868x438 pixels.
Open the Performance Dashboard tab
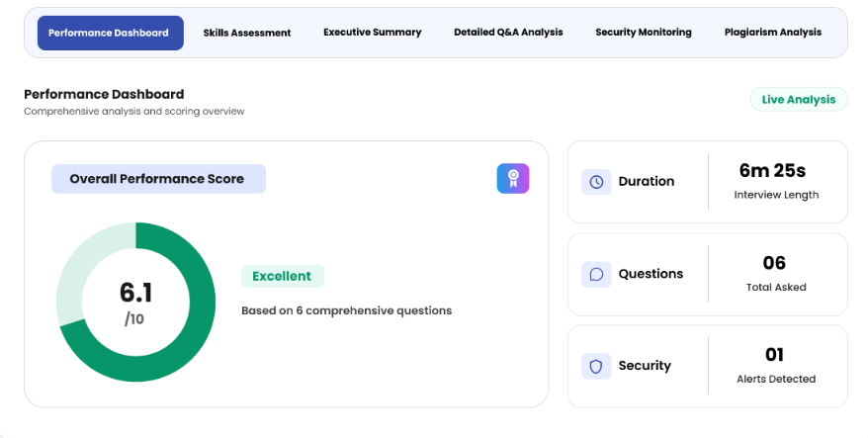point(110,33)
